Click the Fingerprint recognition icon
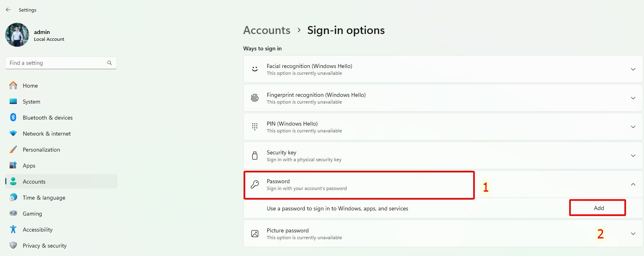Image resolution: width=644 pixels, height=256 pixels. pyautogui.click(x=254, y=98)
